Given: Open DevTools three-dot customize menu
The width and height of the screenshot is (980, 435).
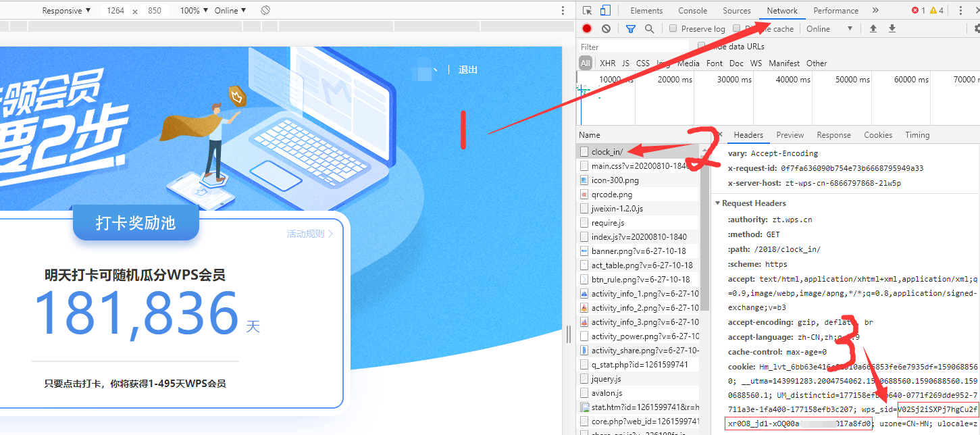Looking at the screenshot, I should pos(960,10).
